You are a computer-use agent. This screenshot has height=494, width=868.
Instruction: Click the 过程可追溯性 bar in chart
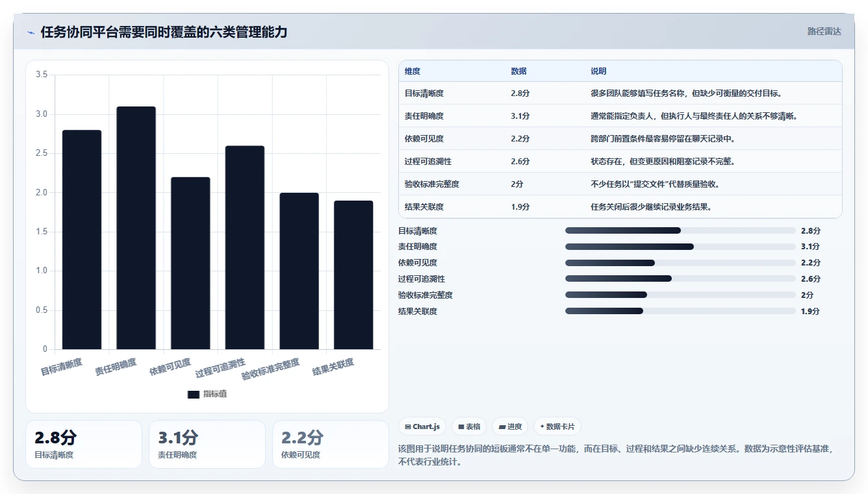pyautogui.click(x=245, y=247)
